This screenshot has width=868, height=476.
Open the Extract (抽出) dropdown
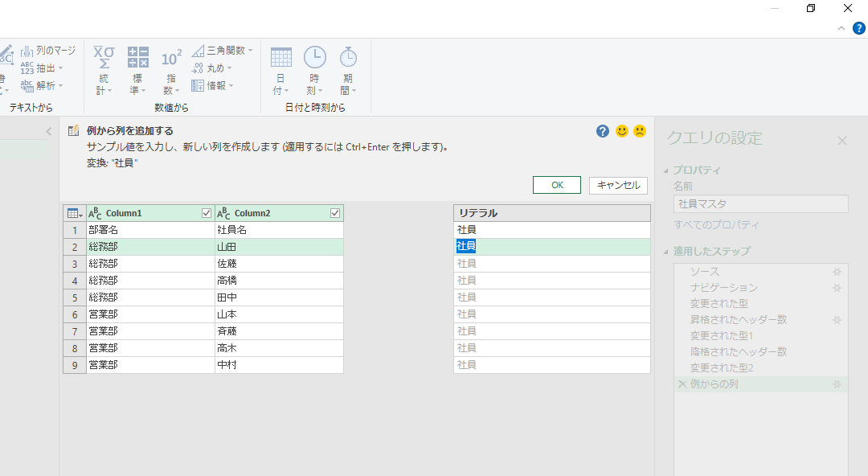pyautogui.click(x=42, y=68)
